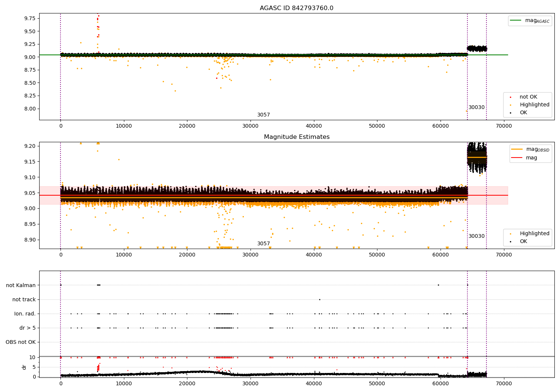
Task: Click mag OBSID legend label in middle plot
Action: click(x=538, y=149)
